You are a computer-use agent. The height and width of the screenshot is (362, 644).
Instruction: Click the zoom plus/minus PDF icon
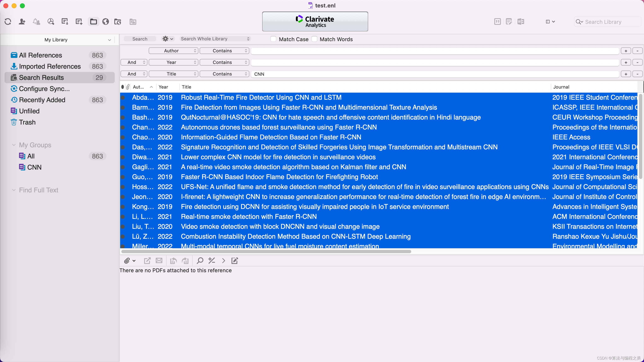pos(212,261)
